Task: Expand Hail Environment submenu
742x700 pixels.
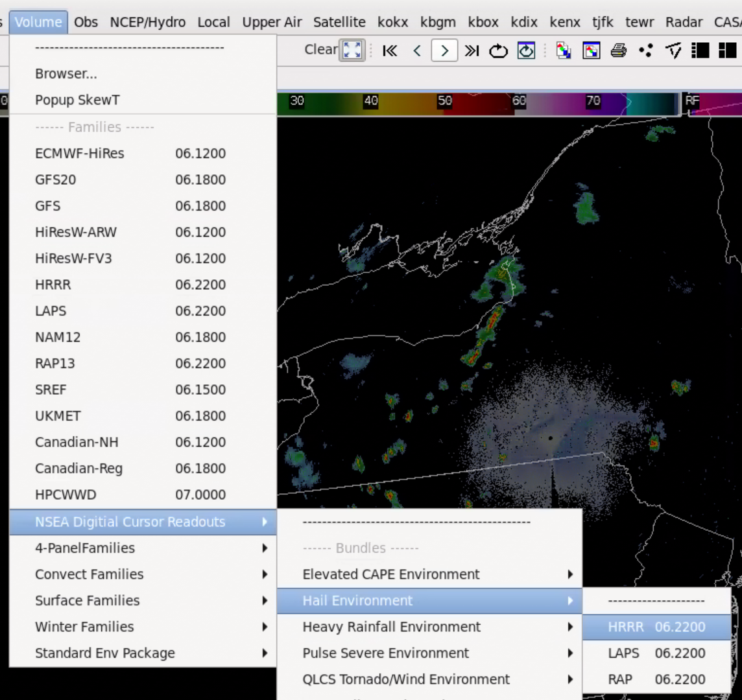Action: pyautogui.click(x=429, y=601)
